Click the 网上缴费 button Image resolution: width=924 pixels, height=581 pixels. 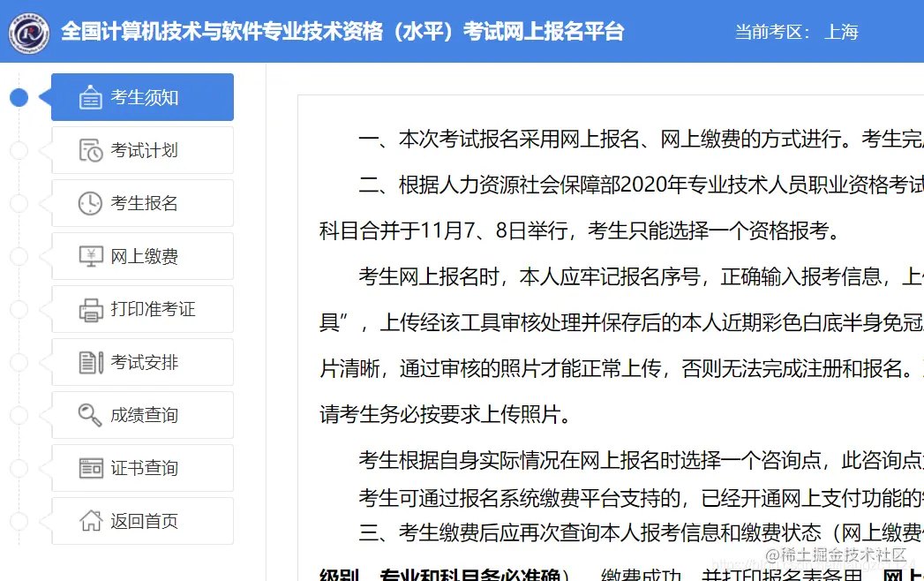tap(141, 256)
